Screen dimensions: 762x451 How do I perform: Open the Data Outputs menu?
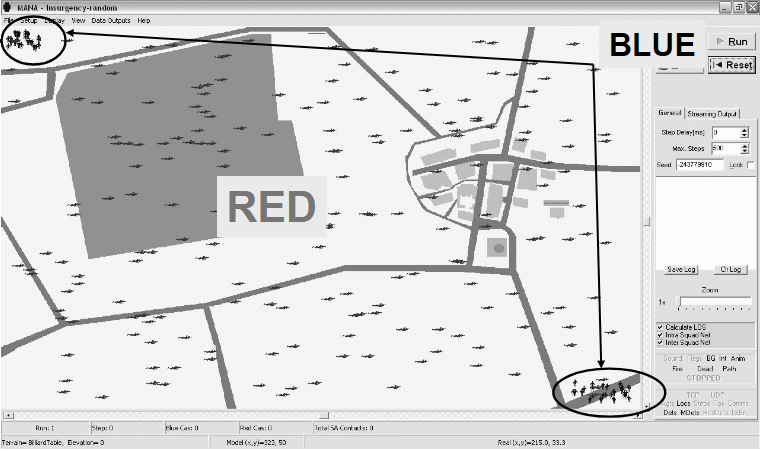pos(111,21)
